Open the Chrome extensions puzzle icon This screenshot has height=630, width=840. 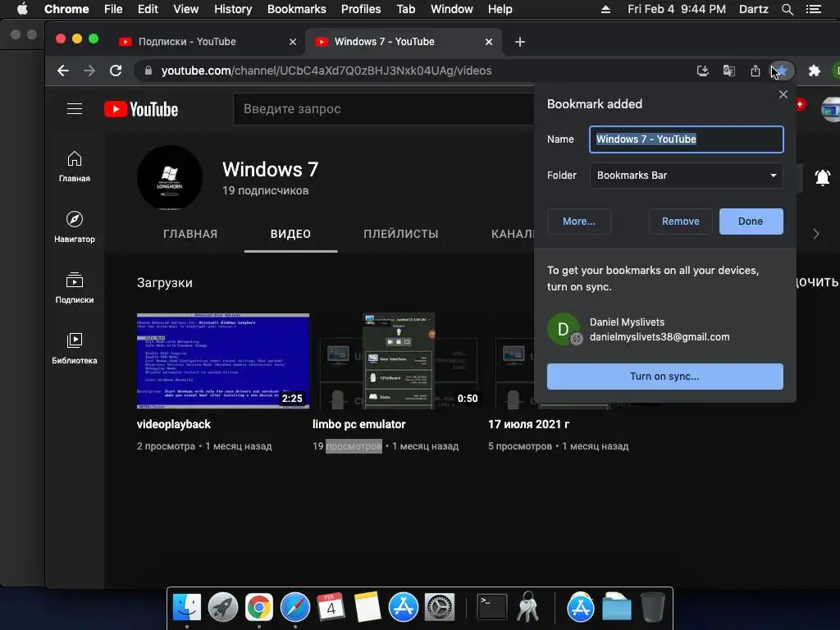(815, 71)
